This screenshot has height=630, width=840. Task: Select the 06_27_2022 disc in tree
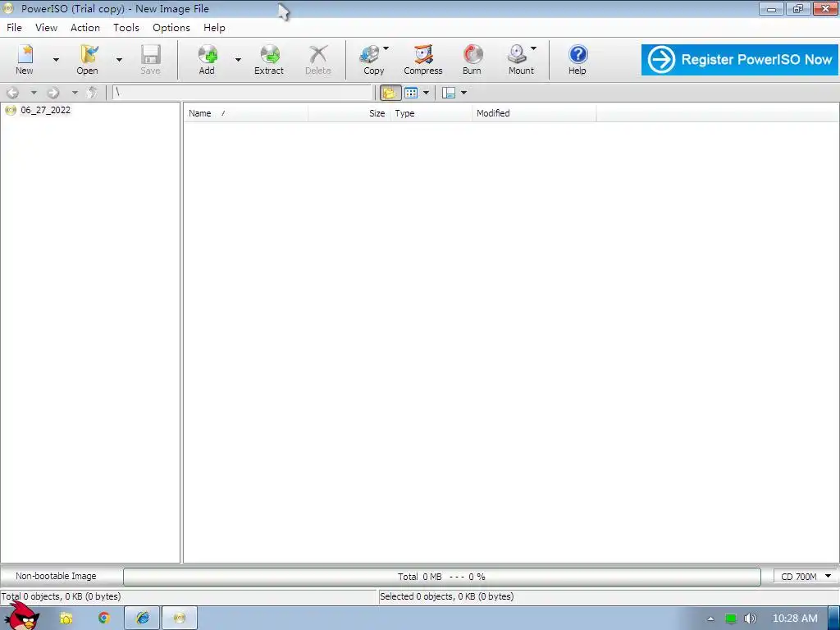(x=46, y=111)
